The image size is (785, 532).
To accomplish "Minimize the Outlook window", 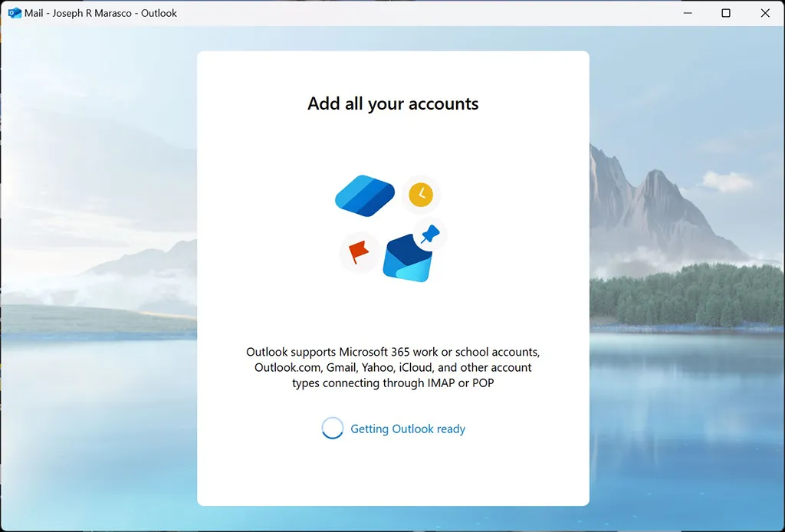I will click(688, 13).
